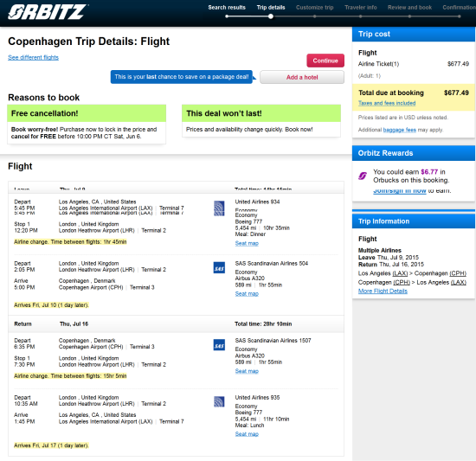Click the red Continue button

click(325, 61)
